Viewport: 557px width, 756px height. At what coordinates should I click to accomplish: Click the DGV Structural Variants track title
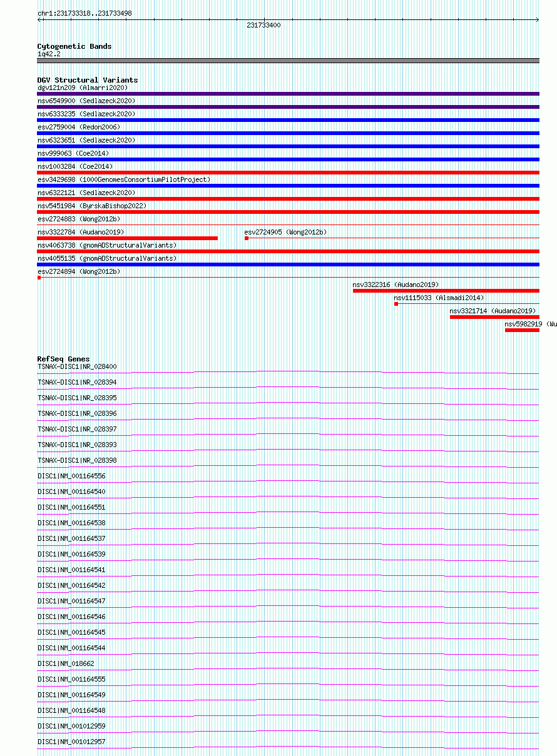(88, 80)
